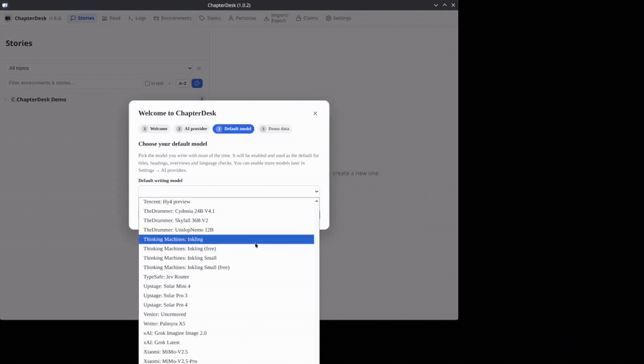Go to Demo data wizard step
Image resolution: width=644 pixels, height=364 pixels.
pyautogui.click(x=275, y=129)
